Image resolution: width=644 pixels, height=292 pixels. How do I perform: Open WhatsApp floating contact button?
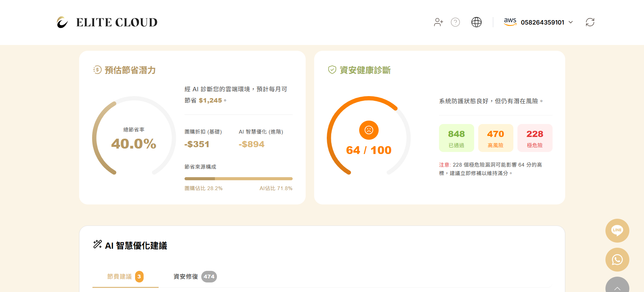click(x=617, y=260)
